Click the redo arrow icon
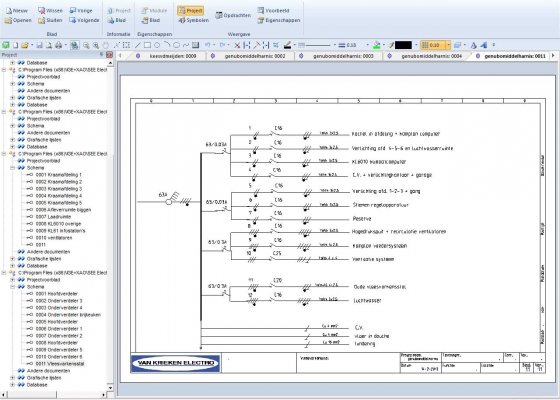The height and width of the screenshot is (400, 560). click(x=222, y=45)
